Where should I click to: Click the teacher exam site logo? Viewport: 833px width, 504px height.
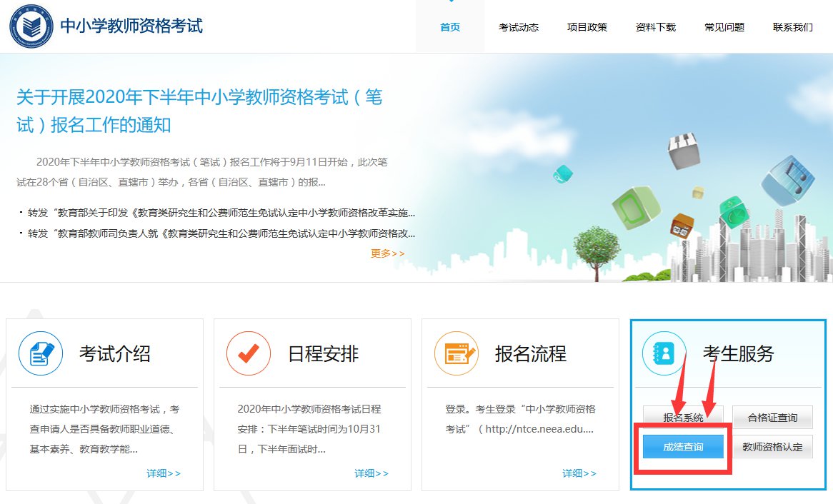(30, 26)
